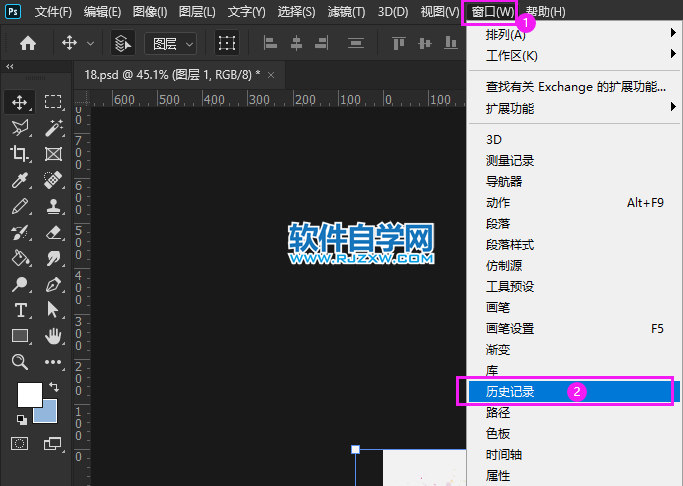Select the Magic Wand tool
Viewport: 683px width, 486px height.
(54, 128)
